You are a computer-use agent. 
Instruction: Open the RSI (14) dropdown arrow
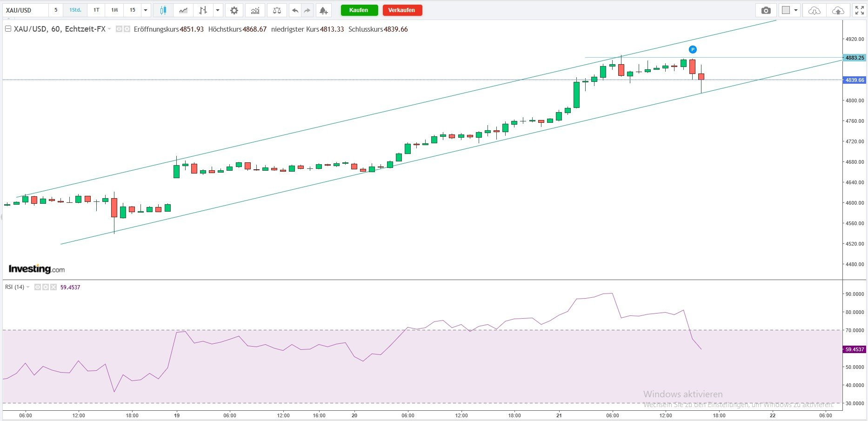(x=28, y=287)
